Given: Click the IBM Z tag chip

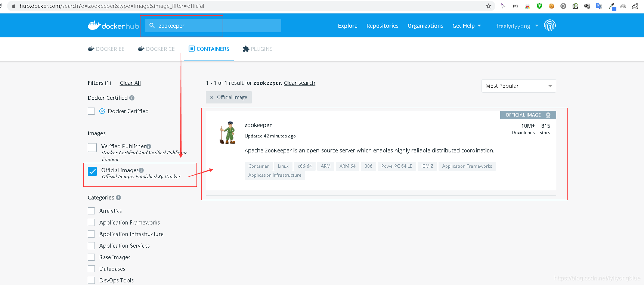Looking at the screenshot, I should (x=427, y=166).
